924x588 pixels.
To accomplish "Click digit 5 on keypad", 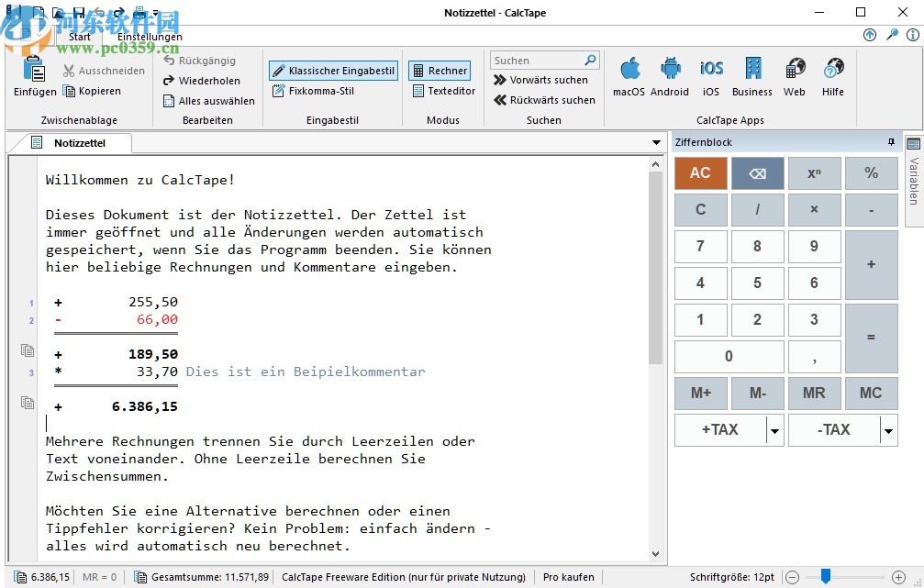I will tap(757, 283).
